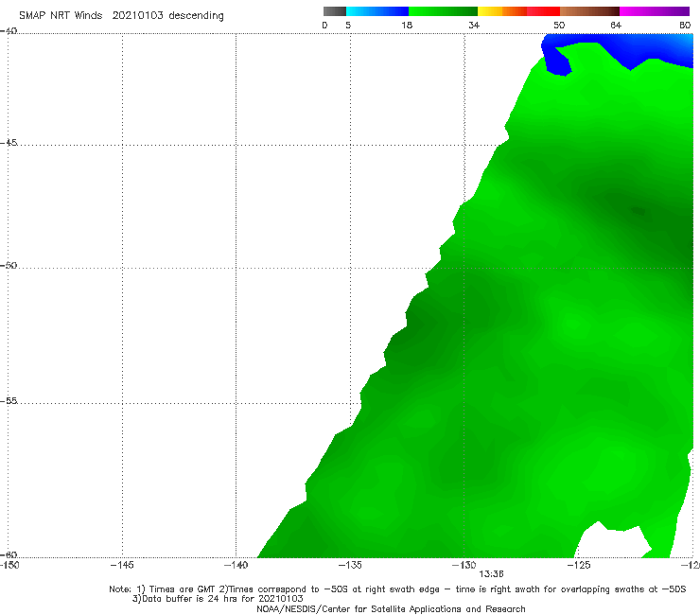Click the longitude label -140

coord(236,565)
